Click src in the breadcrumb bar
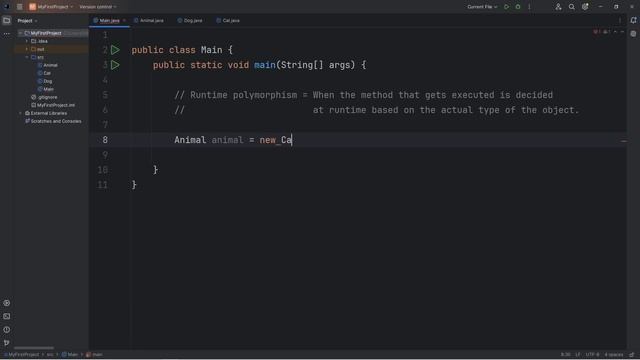The height and width of the screenshot is (360, 640). 50,355
